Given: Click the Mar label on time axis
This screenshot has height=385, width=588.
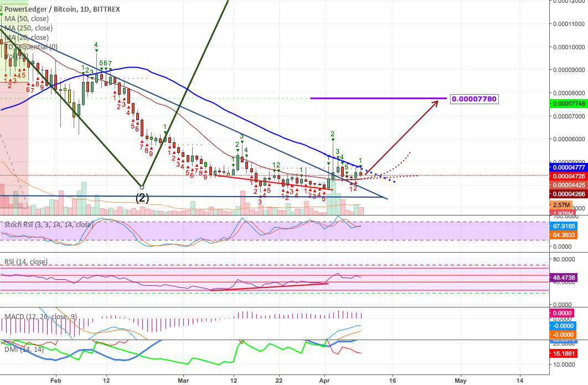Looking at the screenshot, I should point(183,381).
